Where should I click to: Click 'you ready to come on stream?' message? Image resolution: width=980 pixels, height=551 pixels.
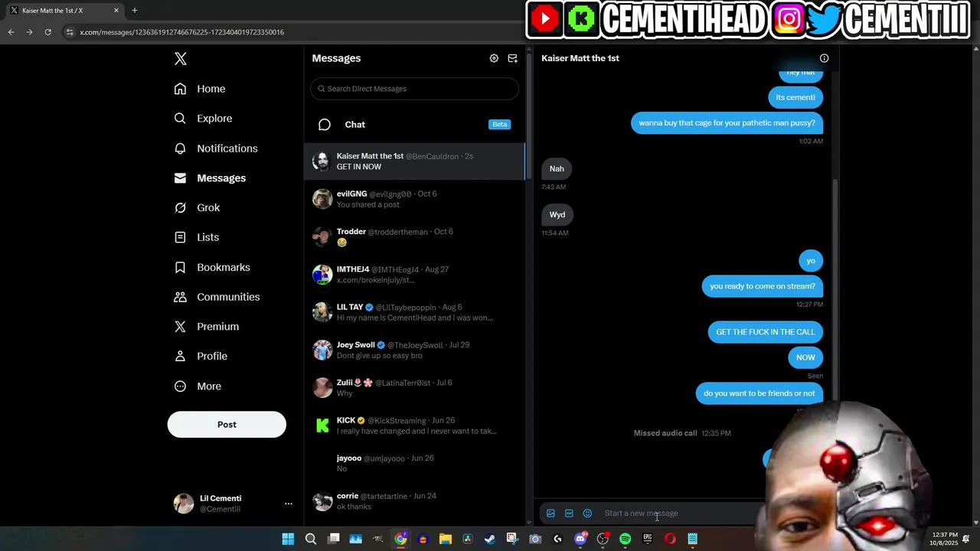(x=763, y=286)
